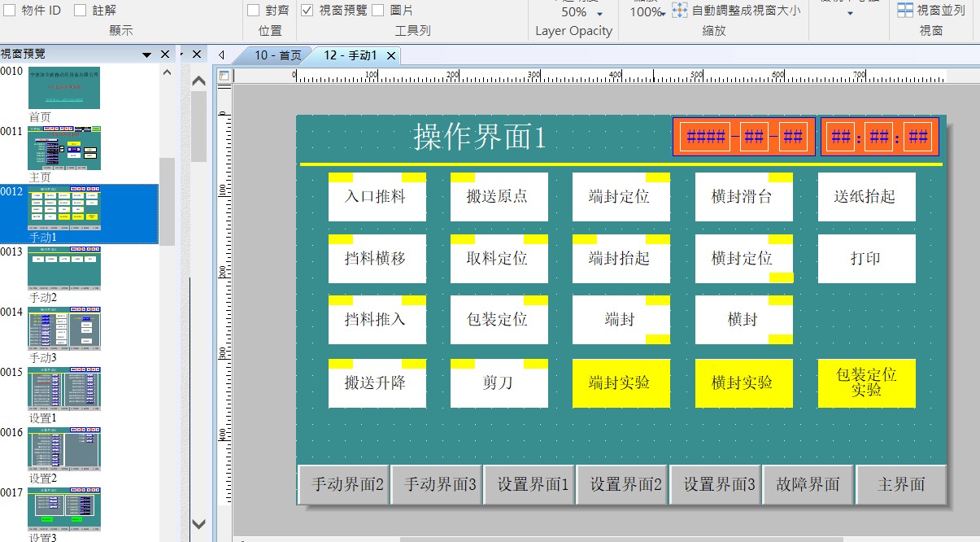
Task: Open the Layer Opacity 50% dropdown
Action: point(599,14)
